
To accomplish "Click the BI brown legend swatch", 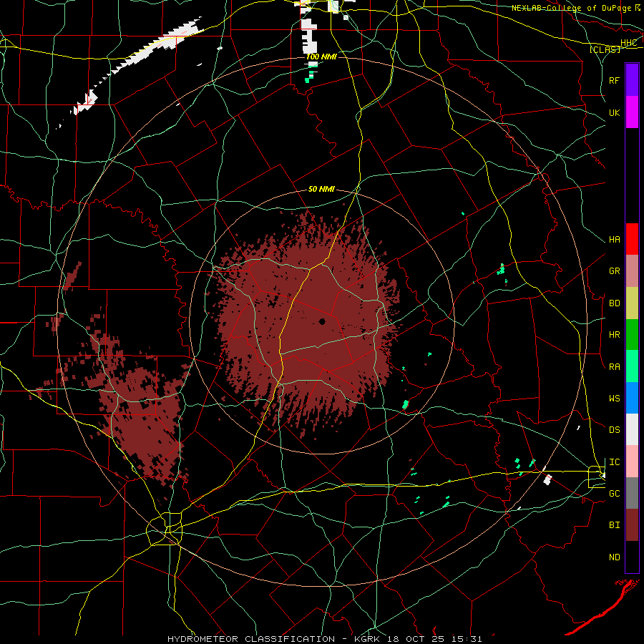I will coord(632,525).
